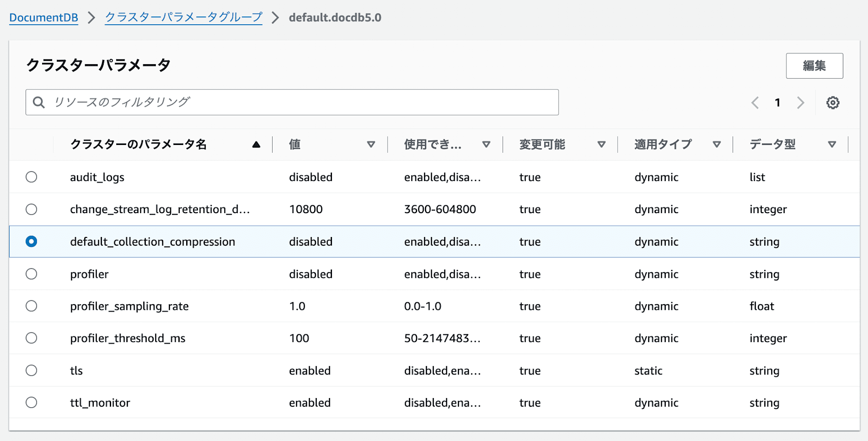Screen dimensions: 868x441
Task: Open the クラスターパラメータグループ breadcrumb link
Action: (184, 18)
